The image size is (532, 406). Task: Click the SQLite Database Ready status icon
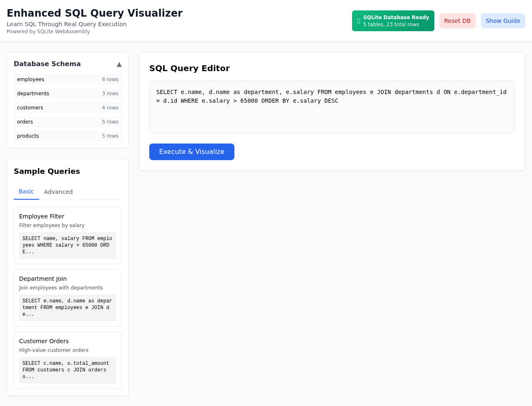coord(358,20)
